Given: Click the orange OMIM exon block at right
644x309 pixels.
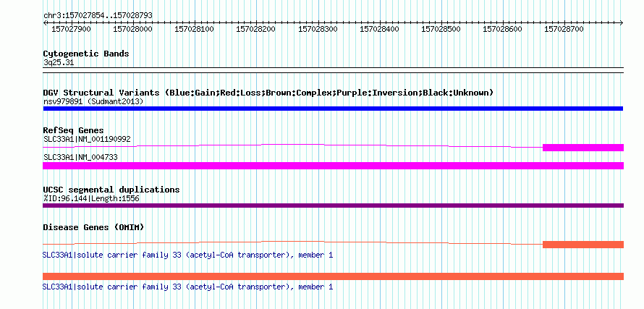Looking at the screenshot, I should pyautogui.click(x=583, y=245).
